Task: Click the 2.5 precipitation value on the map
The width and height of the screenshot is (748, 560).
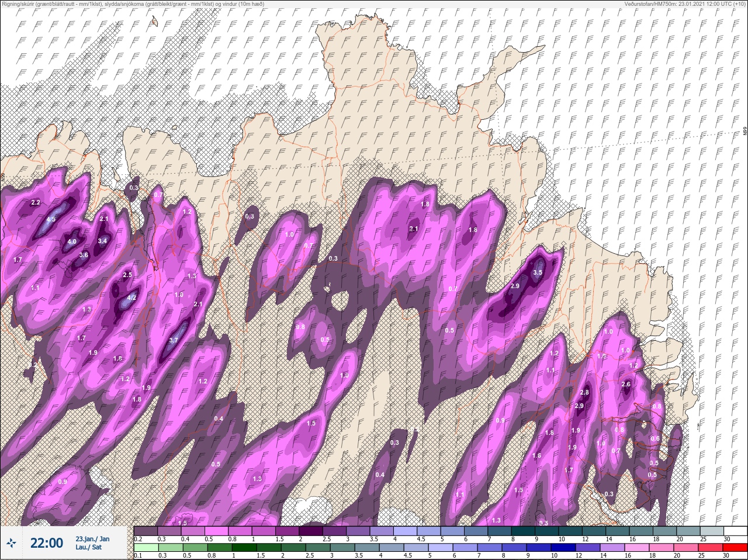Action: click(x=127, y=275)
